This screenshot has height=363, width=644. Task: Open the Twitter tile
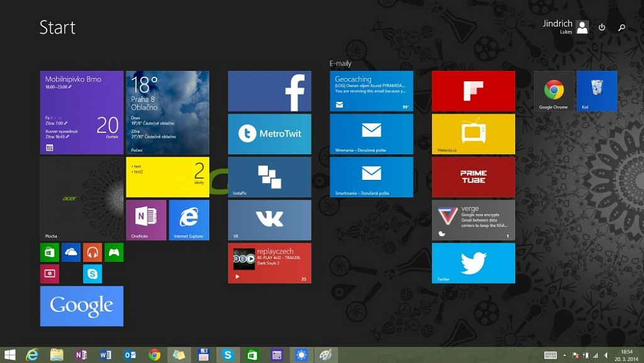pos(473,263)
